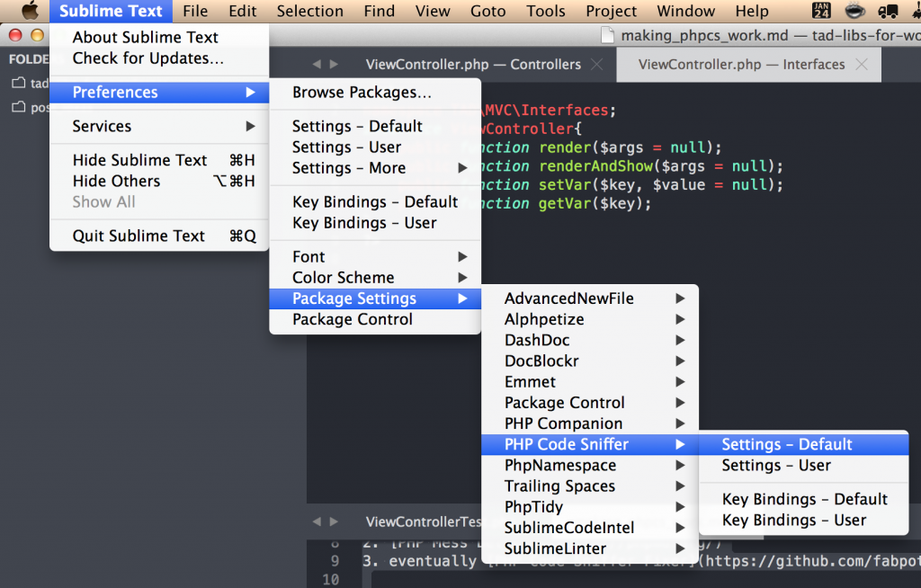Expand the Package Settings submenu
Image resolution: width=921 pixels, height=588 pixels.
click(375, 298)
